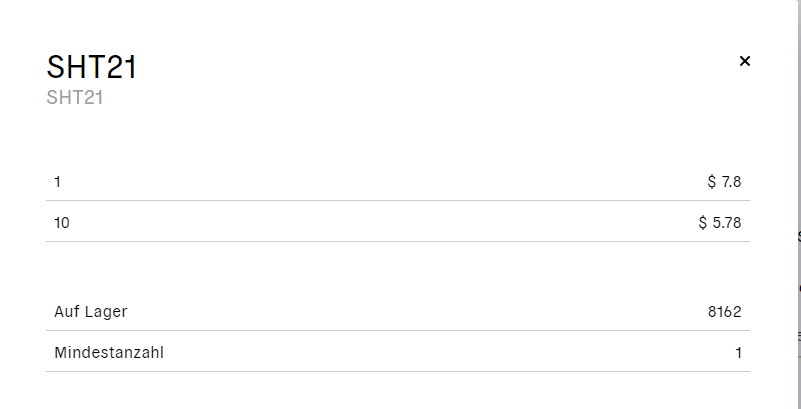Select the quantity 10 price tier
Image resolution: width=801 pixels, height=409 pixels.
pyautogui.click(x=398, y=222)
